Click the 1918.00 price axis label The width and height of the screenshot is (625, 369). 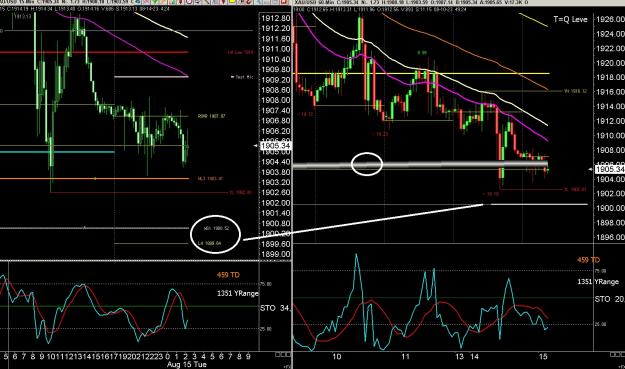(610, 77)
